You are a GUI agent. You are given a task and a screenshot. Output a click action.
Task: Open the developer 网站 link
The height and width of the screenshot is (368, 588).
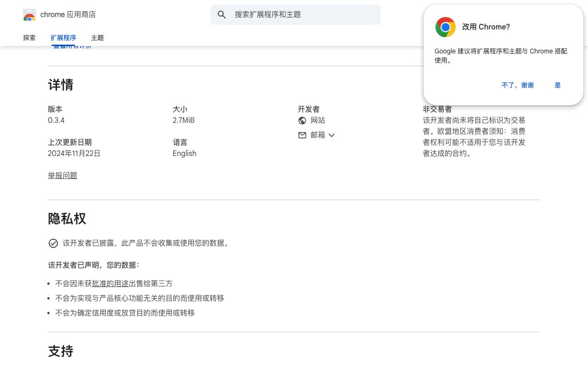pos(318,121)
